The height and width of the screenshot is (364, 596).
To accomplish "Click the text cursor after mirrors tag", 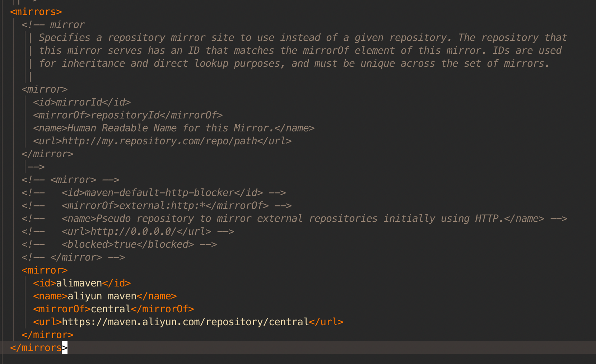I will [x=65, y=348].
